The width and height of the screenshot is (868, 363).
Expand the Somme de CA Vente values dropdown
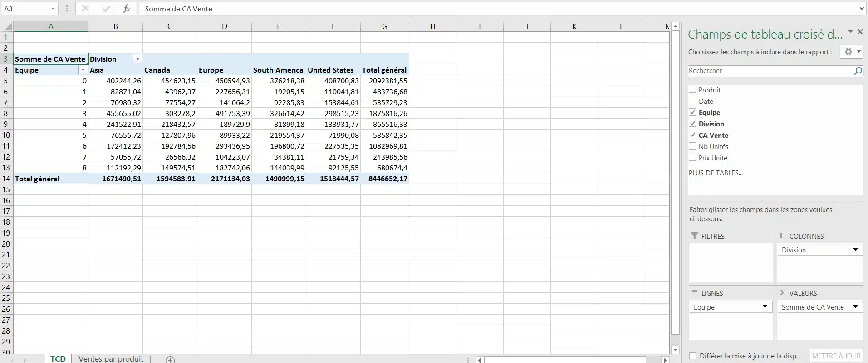(x=855, y=307)
